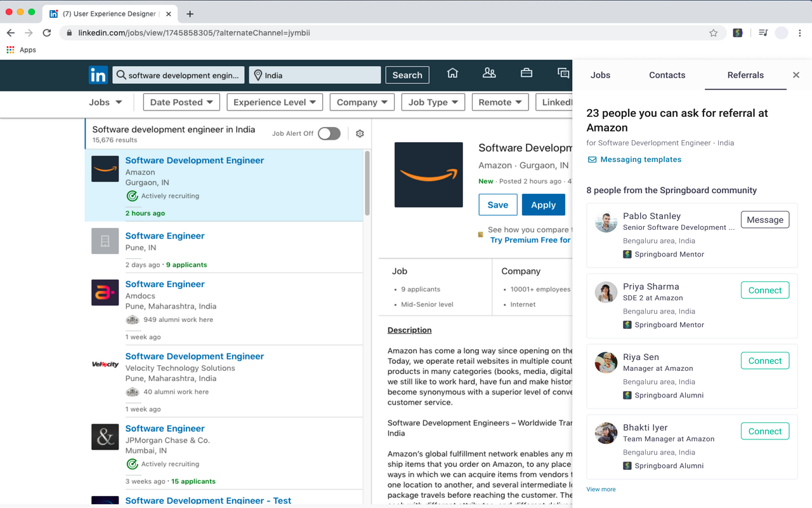Turn on the Job Alert toggle
Image resolution: width=812 pixels, height=508 pixels.
(x=329, y=133)
